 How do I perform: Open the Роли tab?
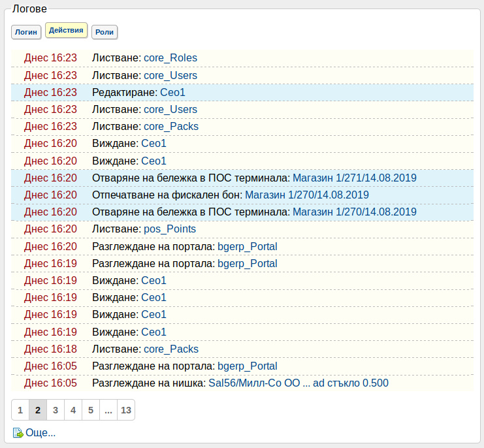pyautogui.click(x=105, y=32)
